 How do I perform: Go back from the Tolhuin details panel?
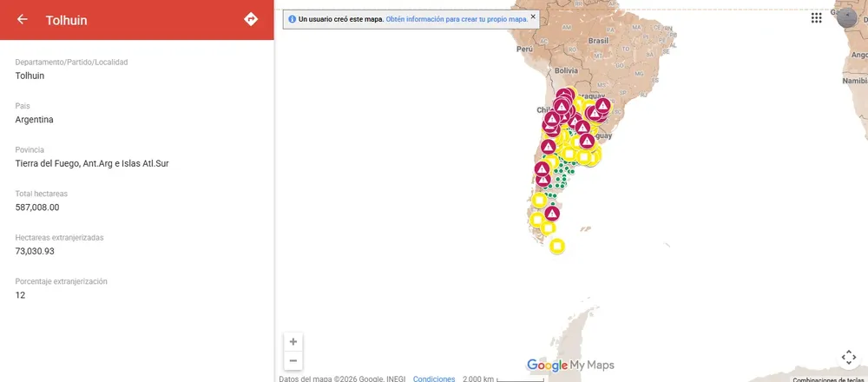click(x=23, y=19)
